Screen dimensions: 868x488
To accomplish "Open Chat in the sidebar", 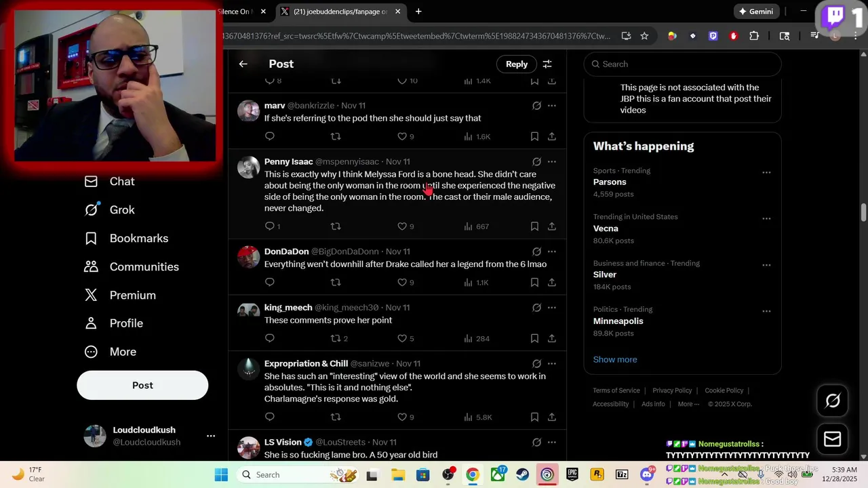I will [x=109, y=182].
